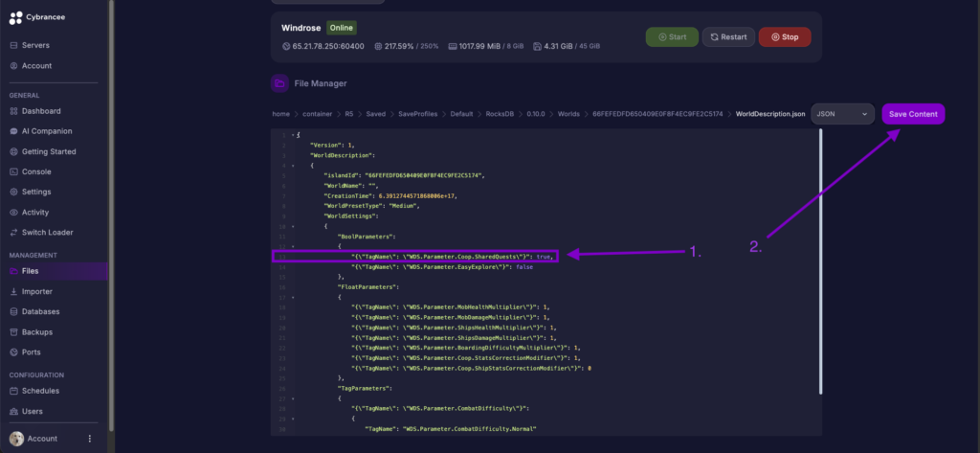Click the server address icon beside 65.21.78.250:60400
The width and height of the screenshot is (980, 453).
(x=286, y=46)
